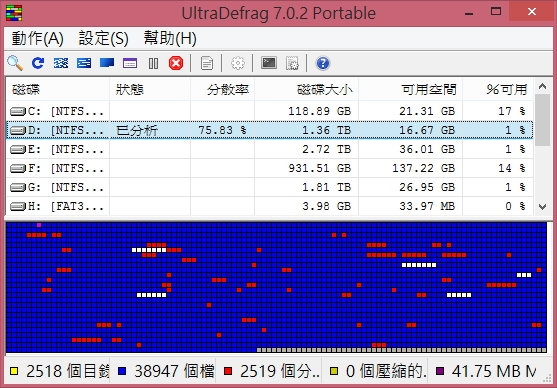Minimize the UltraDefrag window

tap(469, 13)
